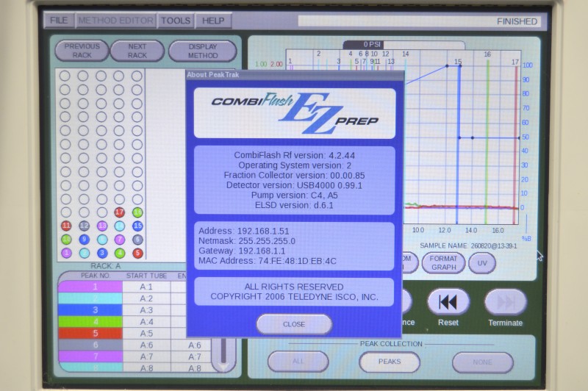The height and width of the screenshot is (391, 588).
Task: Set peak collection to NONE
Action: [x=482, y=362]
